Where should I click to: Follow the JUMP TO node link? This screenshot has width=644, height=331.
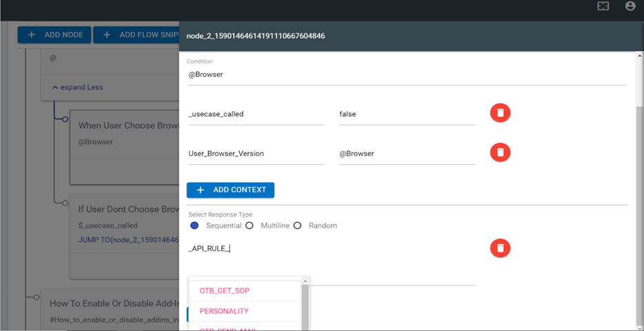click(128, 239)
